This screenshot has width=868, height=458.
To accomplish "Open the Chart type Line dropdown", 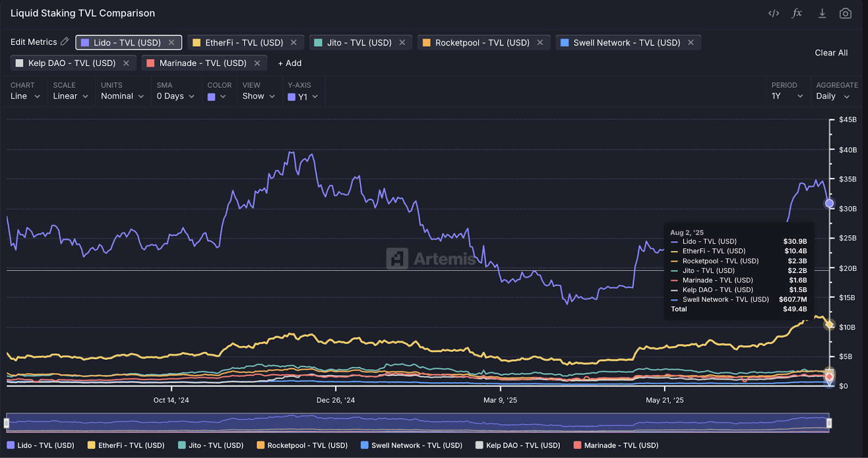I will (x=25, y=96).
